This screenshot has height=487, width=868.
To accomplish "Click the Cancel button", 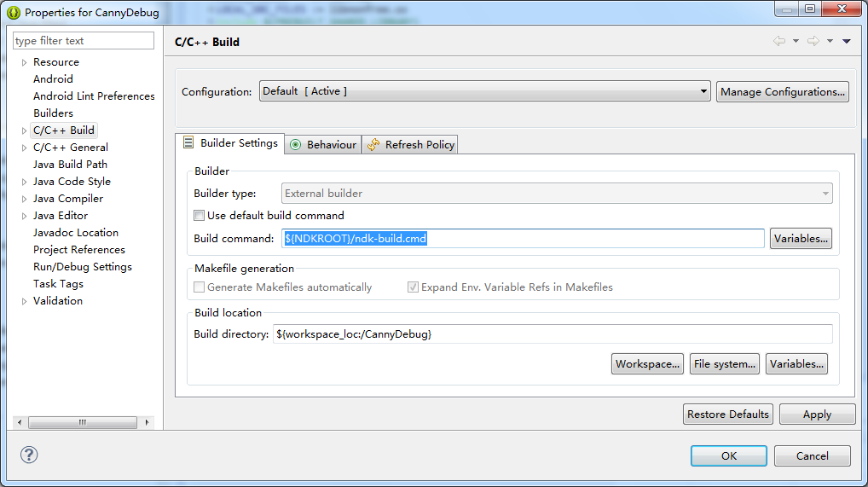I will 812,456.
